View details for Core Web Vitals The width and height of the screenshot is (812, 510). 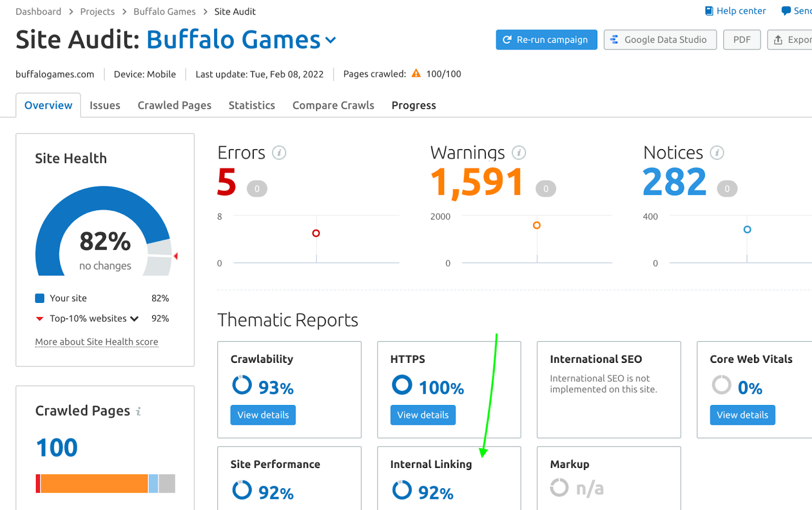tap(742, 415)
